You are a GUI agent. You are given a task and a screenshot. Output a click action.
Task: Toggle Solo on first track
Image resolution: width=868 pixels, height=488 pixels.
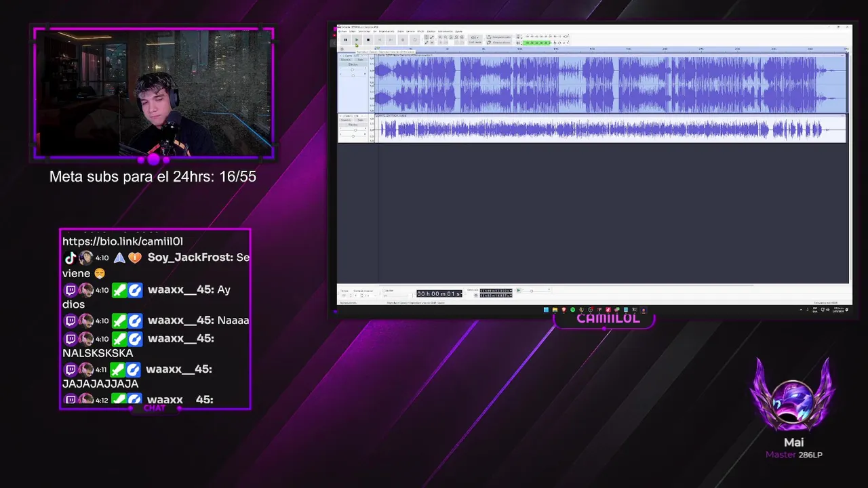(x=360, y=60)
